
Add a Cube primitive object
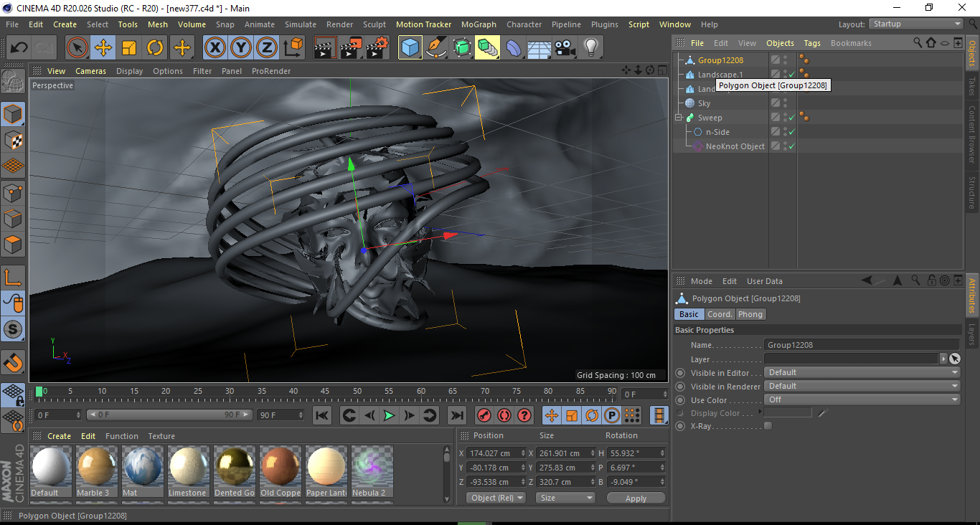tap(410, 48)
